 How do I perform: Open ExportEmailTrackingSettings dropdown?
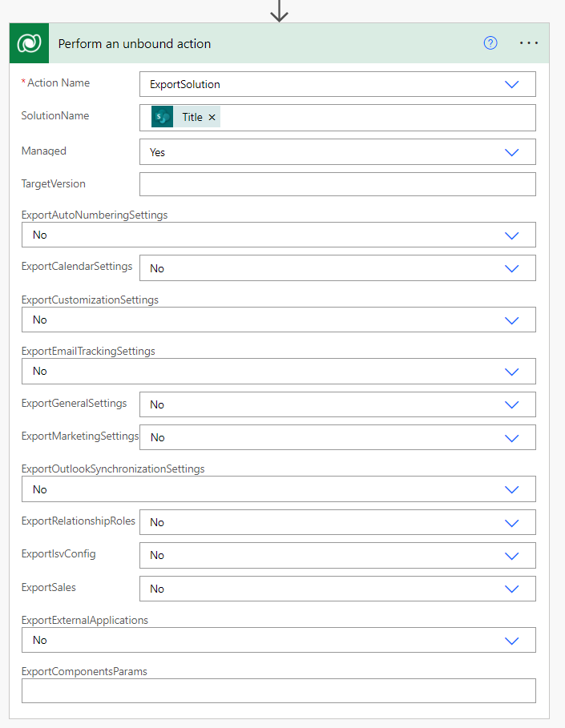tap(512, 371)
